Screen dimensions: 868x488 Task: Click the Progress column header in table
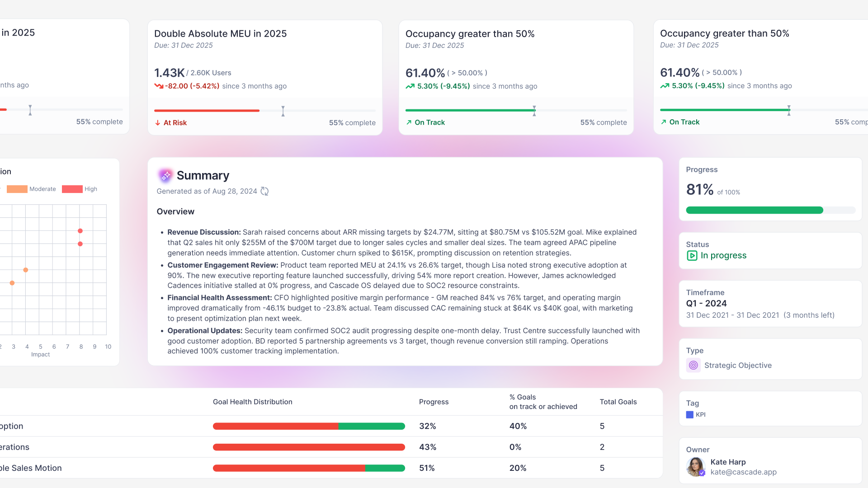(434, 402)
